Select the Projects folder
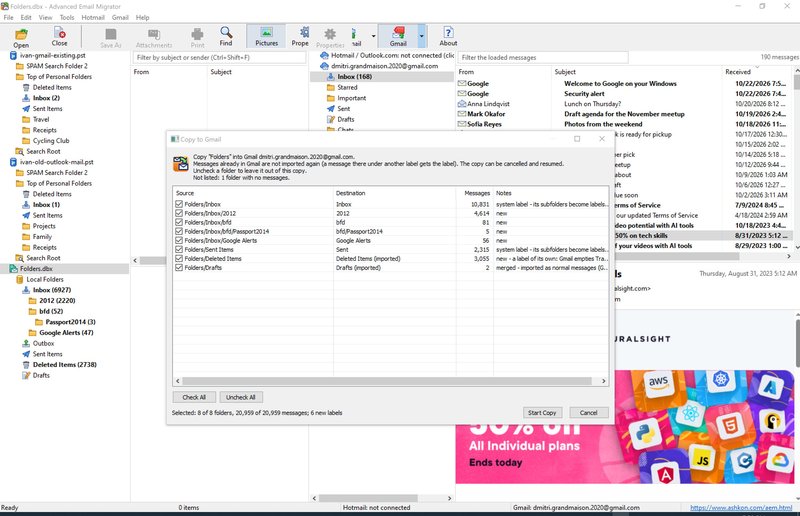 tap(44, 226)
